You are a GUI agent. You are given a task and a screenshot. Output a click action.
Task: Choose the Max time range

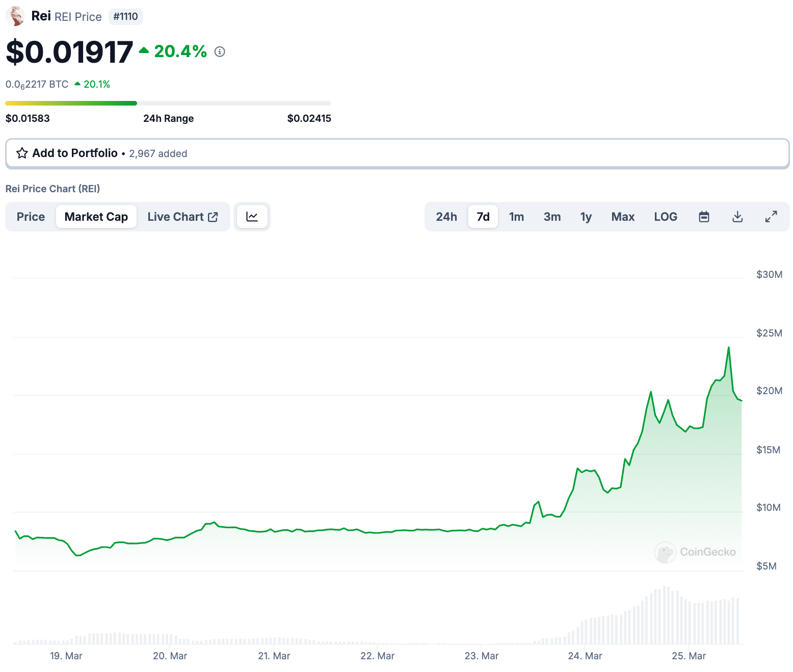pos(623,217)
